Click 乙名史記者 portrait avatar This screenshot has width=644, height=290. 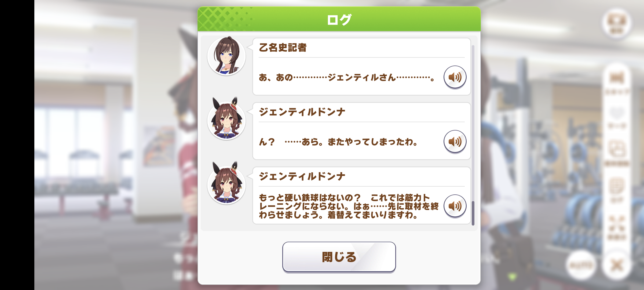tap(226, 56)
